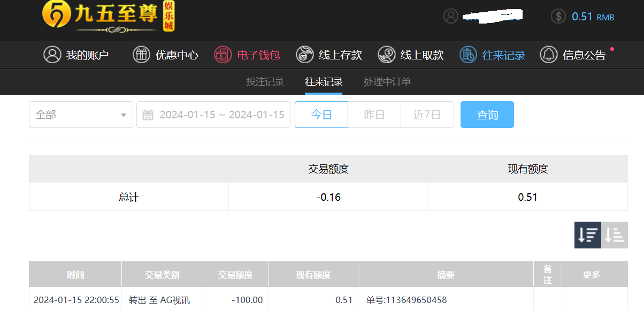The width and height of the screenshot is (644, 310).
Task: Select the 近7日 date filter
Action: click(x=427, y=115)
